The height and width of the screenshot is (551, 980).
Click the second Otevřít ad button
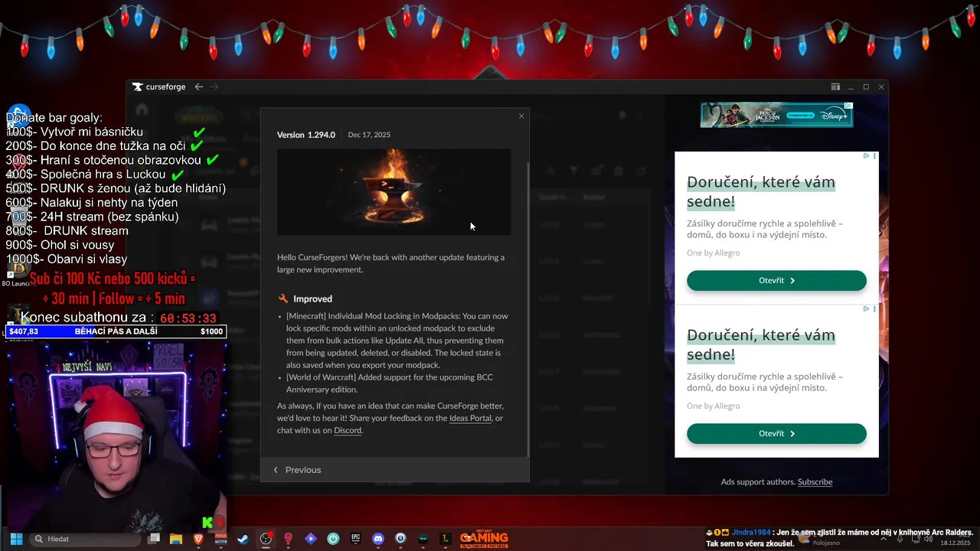tap(776, 433)
